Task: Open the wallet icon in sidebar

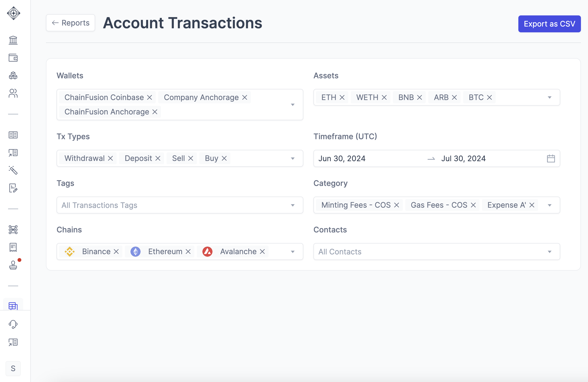Action: coord(13,58)
